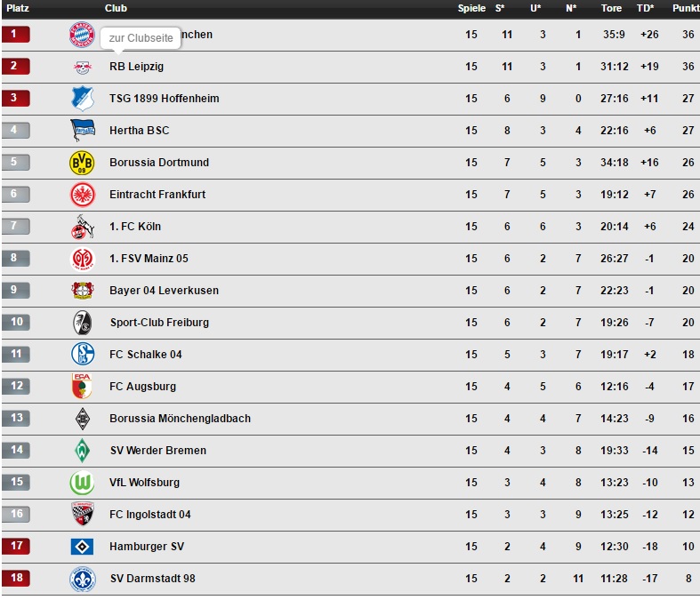This screenshot has height=600, width=700.
Task: Click the Punkte column header
Action: point(685,8)
